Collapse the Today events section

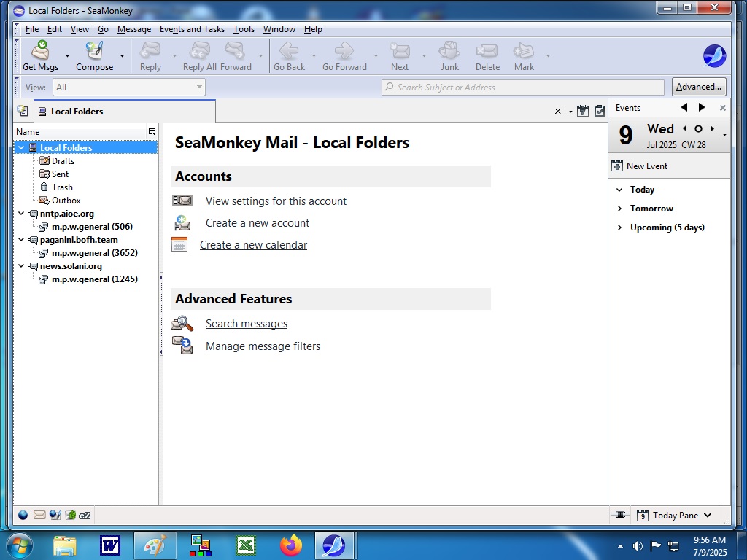[x=619, y=190]
